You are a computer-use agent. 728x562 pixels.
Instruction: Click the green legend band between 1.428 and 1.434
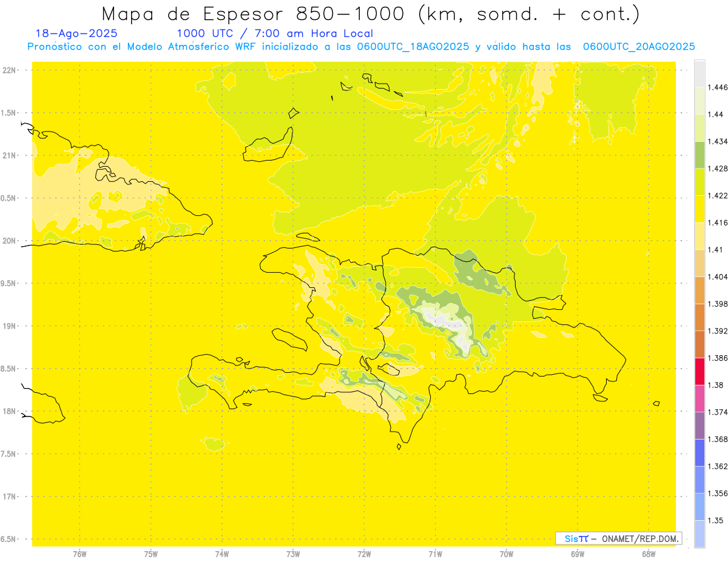[x=699, y=155]
